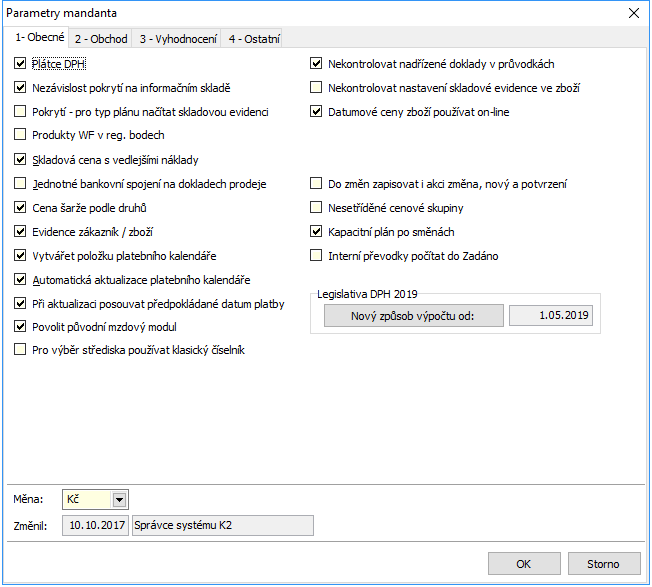Viewport: 652px width, 587px height.
Task: Click the 1.05.2019 date field
Action: pyautogui.click(x=551, y=316)
